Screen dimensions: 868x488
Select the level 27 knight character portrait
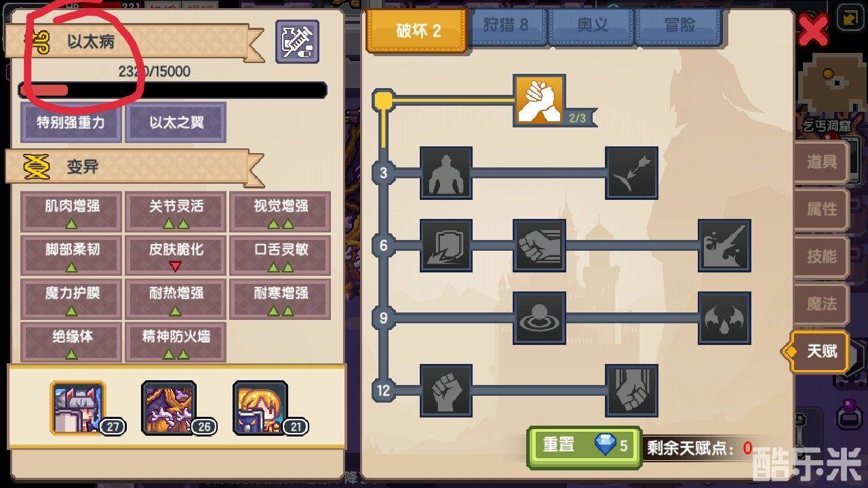(x=78, y=407)
